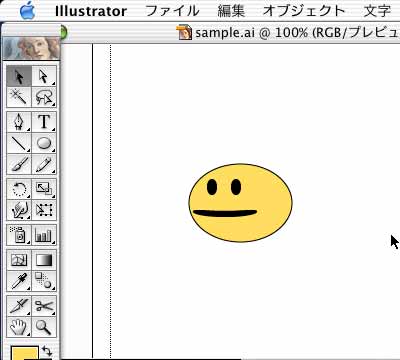The height and width of the screenshot is (360, 400).
Task: Click the yellow fill color swatch
Action: [x=25, y=353]
